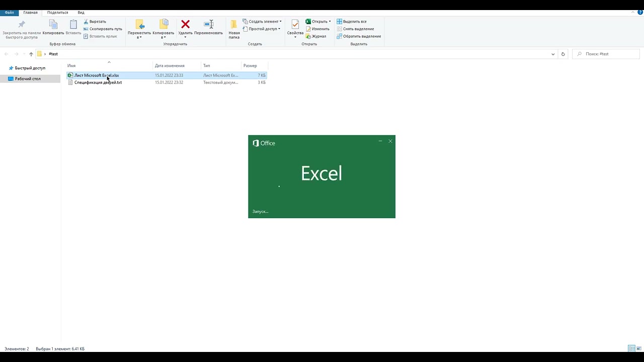Click Обратить выделение
Screen dimensions: 644x362
[x=359, y=36]
